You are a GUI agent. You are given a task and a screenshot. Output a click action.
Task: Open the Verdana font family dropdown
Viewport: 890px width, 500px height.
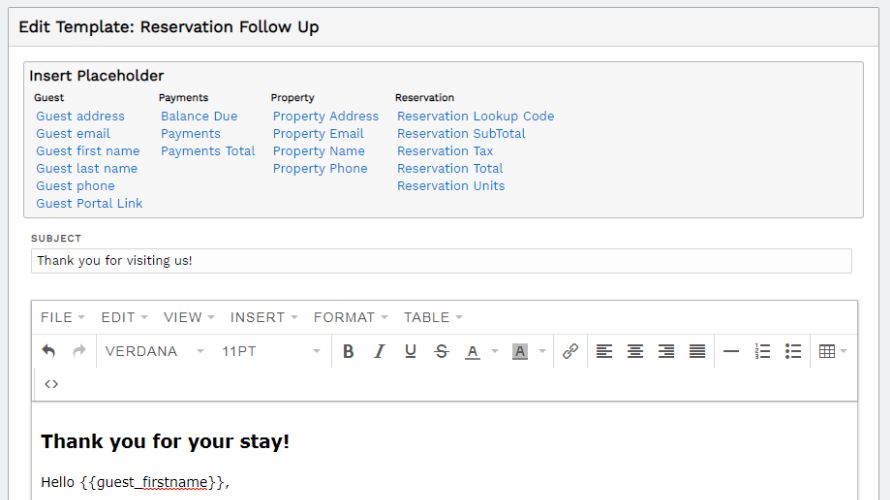pyautogui.click(x=154, y=351)
